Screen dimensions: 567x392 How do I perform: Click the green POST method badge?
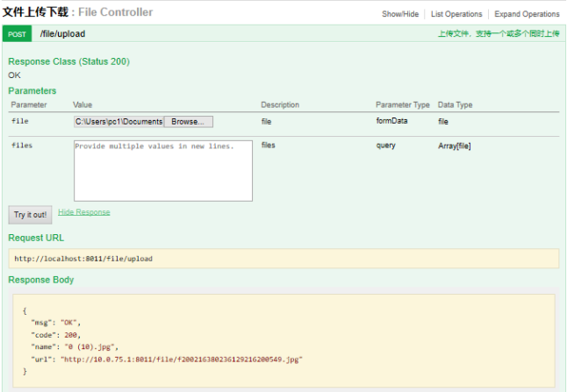[17, 34]
